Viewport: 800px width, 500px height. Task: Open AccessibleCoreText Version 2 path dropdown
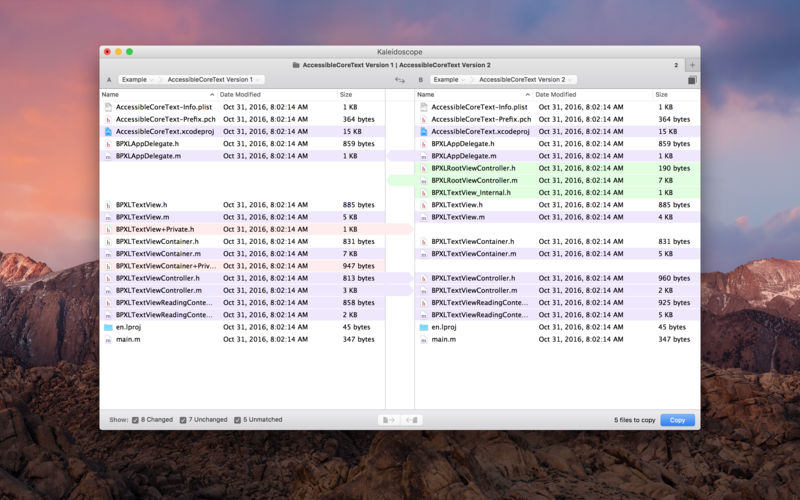coord(526,80)
